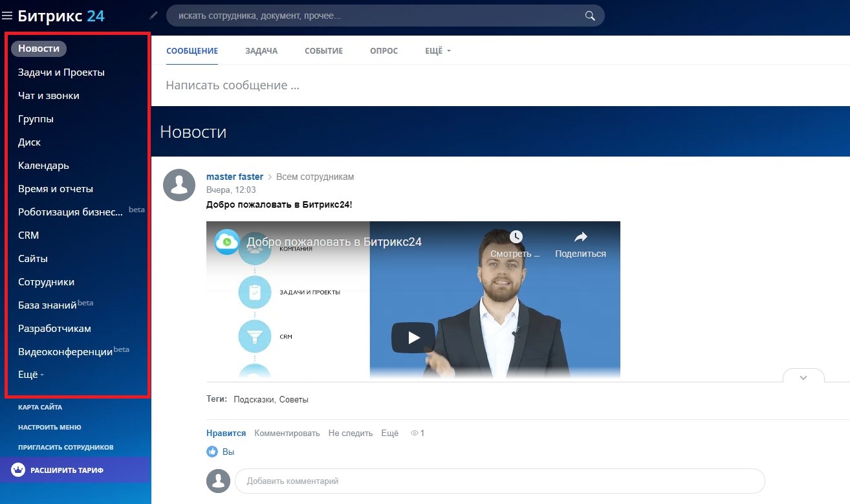
Task: Toggle 'Нравится' like on the post
Action: click(226, 433)
